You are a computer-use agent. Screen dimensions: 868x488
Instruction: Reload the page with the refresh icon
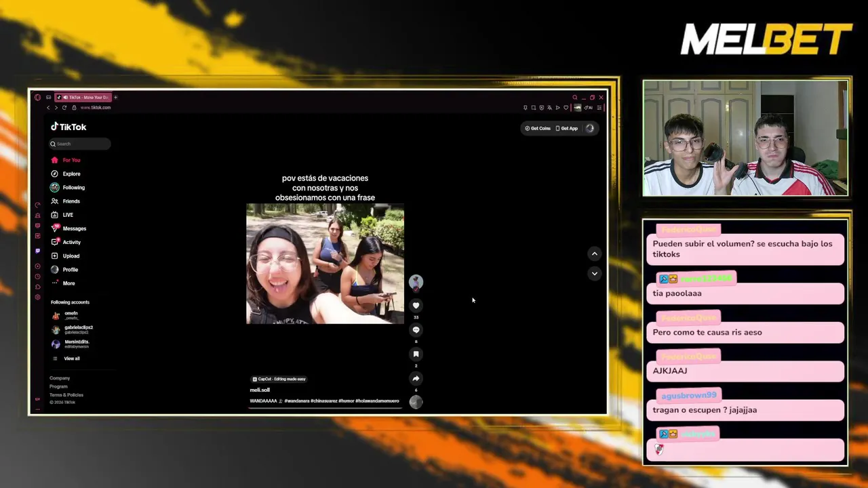[64, 108]
